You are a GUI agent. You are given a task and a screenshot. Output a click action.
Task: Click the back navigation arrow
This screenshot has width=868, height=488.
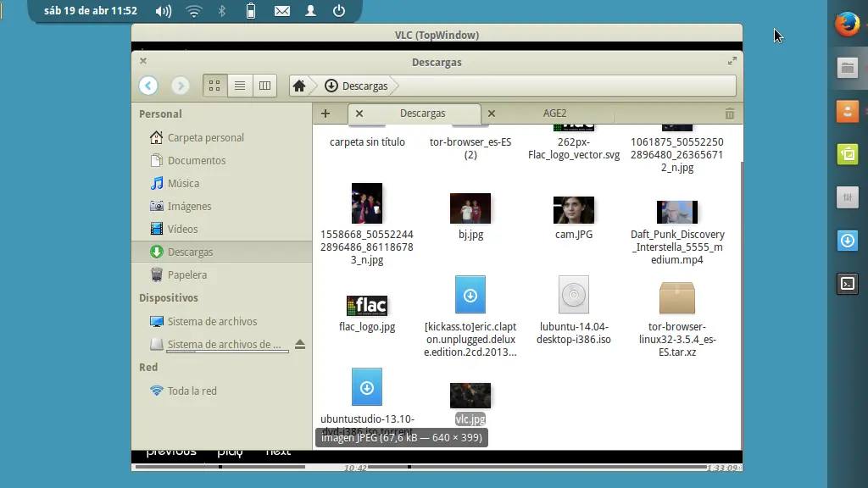click(x=148, y=85)
